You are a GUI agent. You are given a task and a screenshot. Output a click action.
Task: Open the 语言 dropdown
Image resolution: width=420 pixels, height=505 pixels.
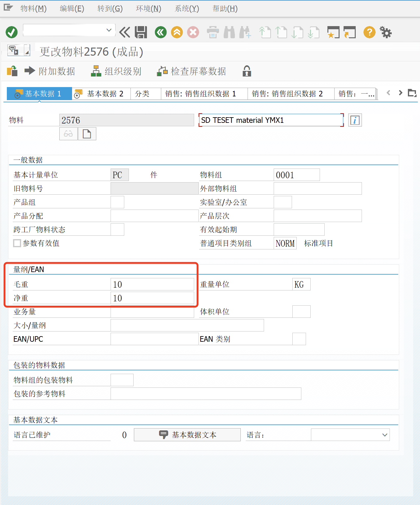350,435
